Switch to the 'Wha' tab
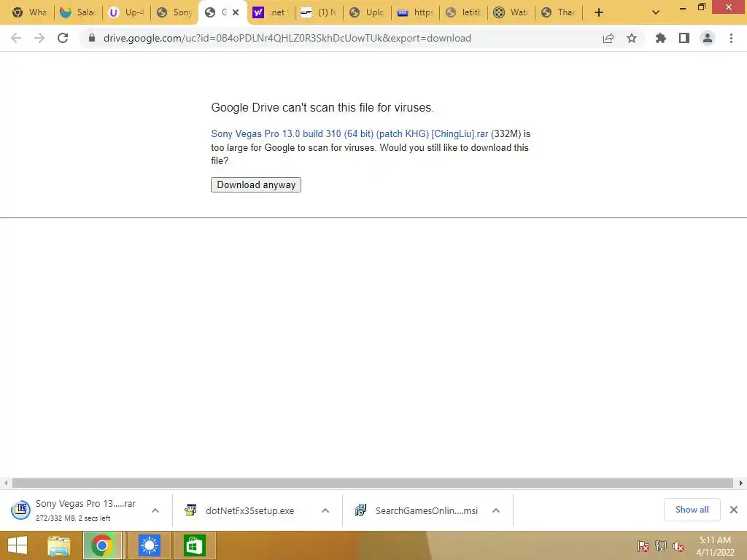 [29, 12]
